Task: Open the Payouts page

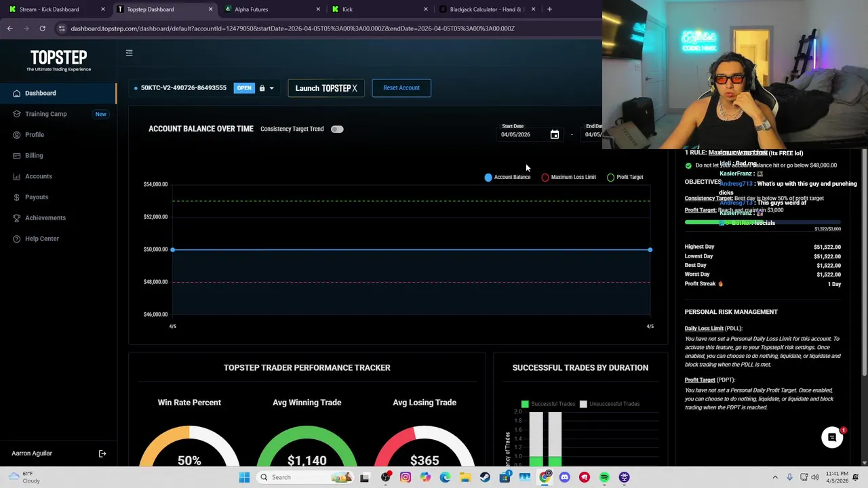Action: [58, 197]
